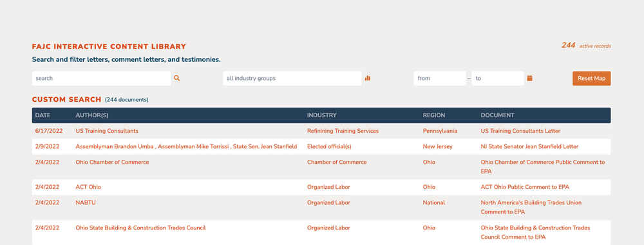Click the bar chart icon beside industry groups
The height and width of the screenshot is (245, 644).
[x=368, y=78]
